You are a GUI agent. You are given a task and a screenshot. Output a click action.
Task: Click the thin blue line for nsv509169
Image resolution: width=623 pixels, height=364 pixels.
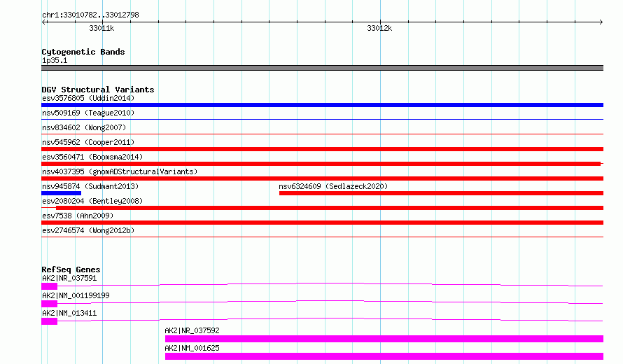pos(322,119)
